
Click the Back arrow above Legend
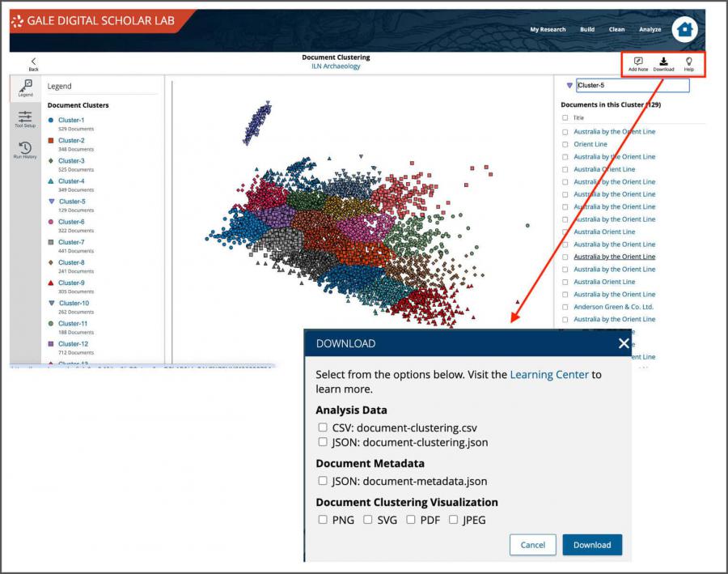(34, 62)
